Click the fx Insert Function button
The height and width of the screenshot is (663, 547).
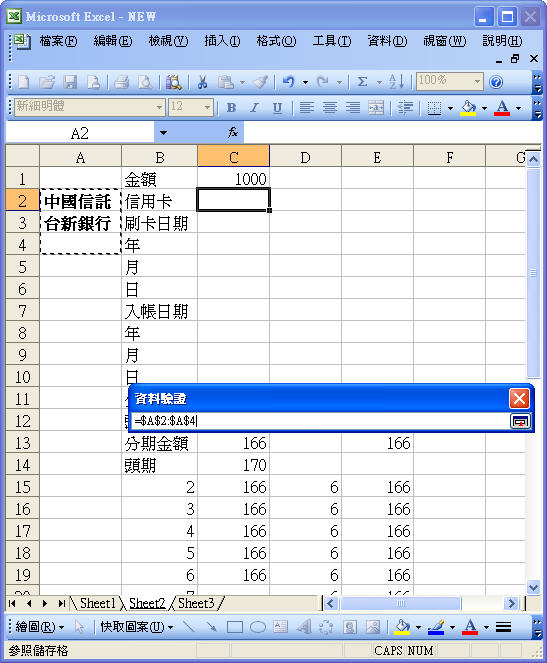click(x=233, y=133)
